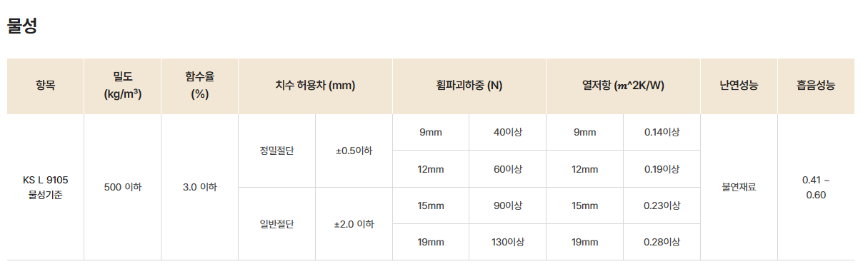Select the 치수 허용차 (mm) header
The height and width of the screenshot is (279, 868).
click(x=315, y=86)
